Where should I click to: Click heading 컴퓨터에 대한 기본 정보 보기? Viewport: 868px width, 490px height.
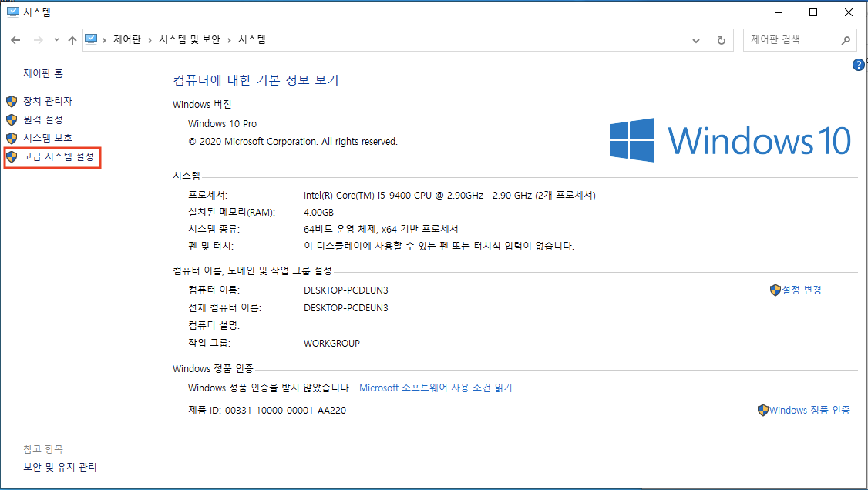[x=256, y=80]
